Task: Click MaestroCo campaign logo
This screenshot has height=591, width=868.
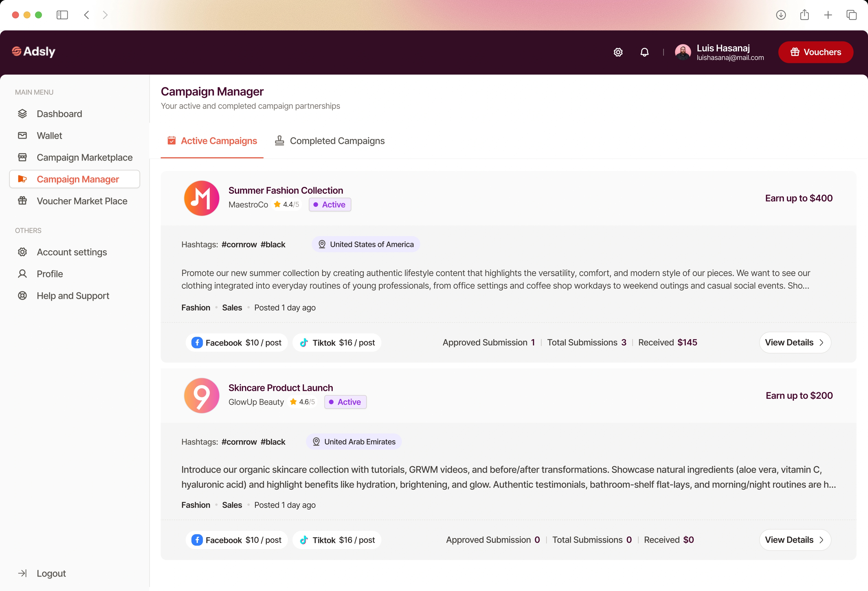Action: (202, 198)
